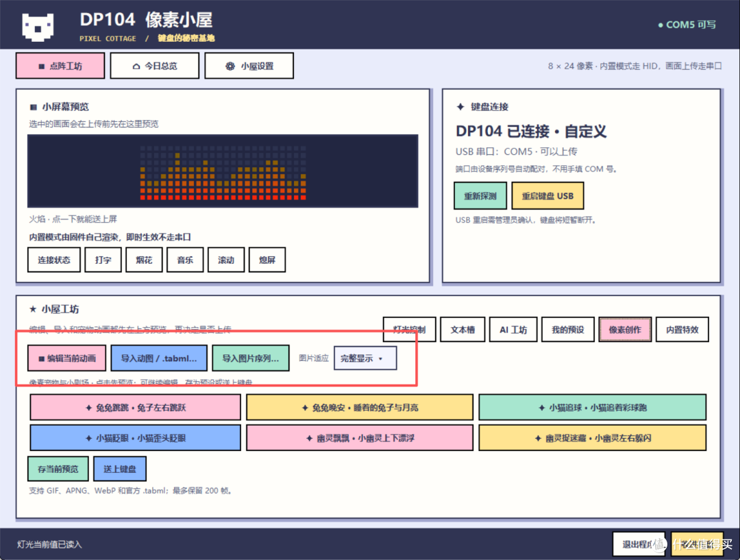Open the 今日总览 tab
This screenshot has height=560, width=740.
click(x=154, y=66)
